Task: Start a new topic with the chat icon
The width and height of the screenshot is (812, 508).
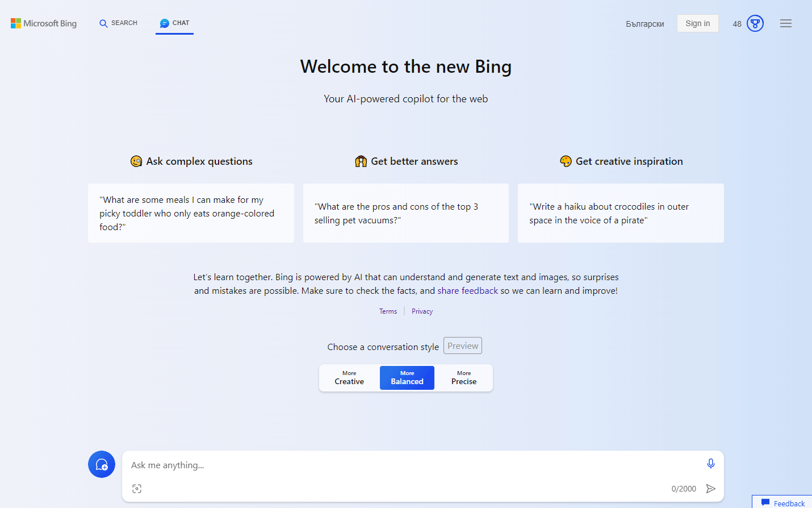Action: point(102,464)
